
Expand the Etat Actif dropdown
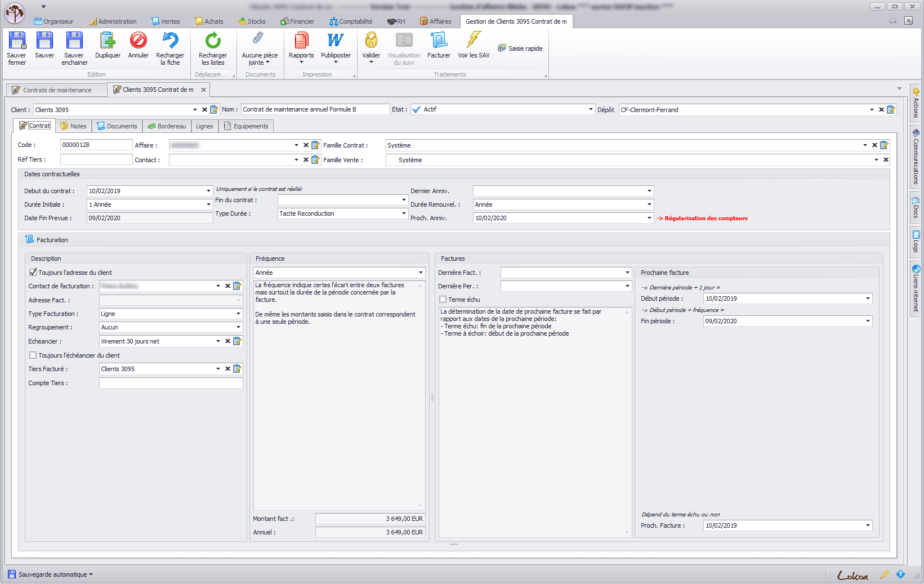point(591,110)
